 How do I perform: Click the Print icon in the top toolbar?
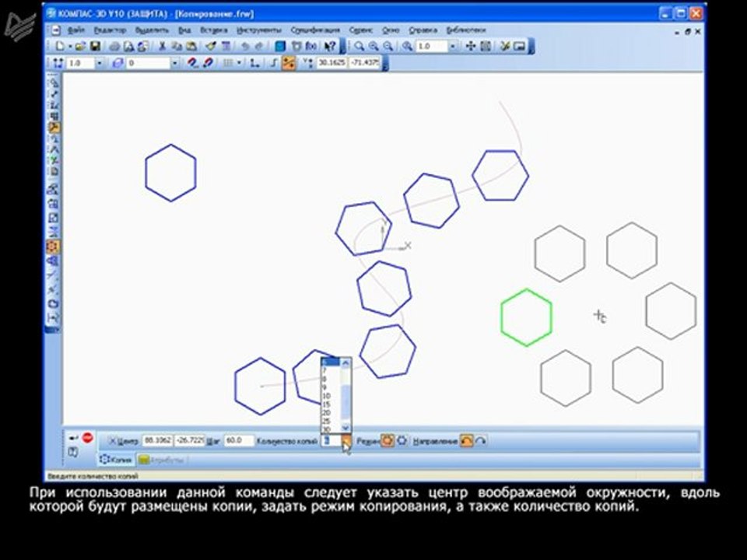click(114, 46)
